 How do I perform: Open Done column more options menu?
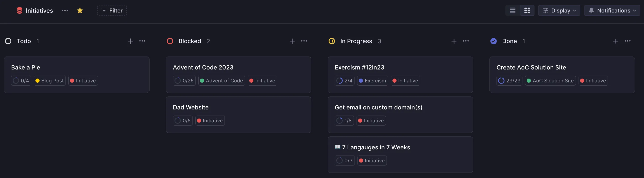tap(627, 41)
